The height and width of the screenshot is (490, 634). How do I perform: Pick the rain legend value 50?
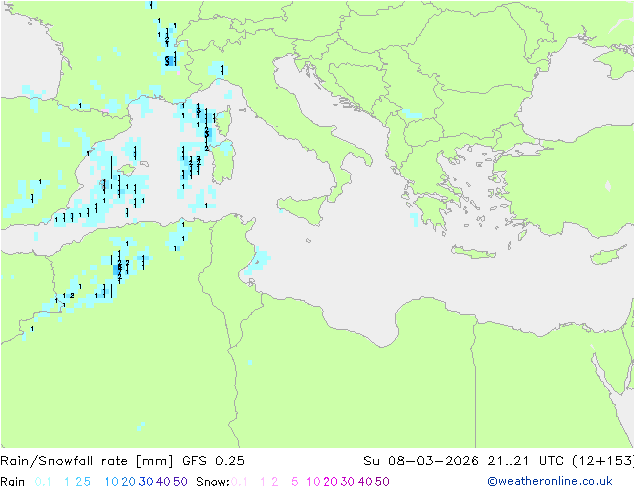tap(180, 482)
